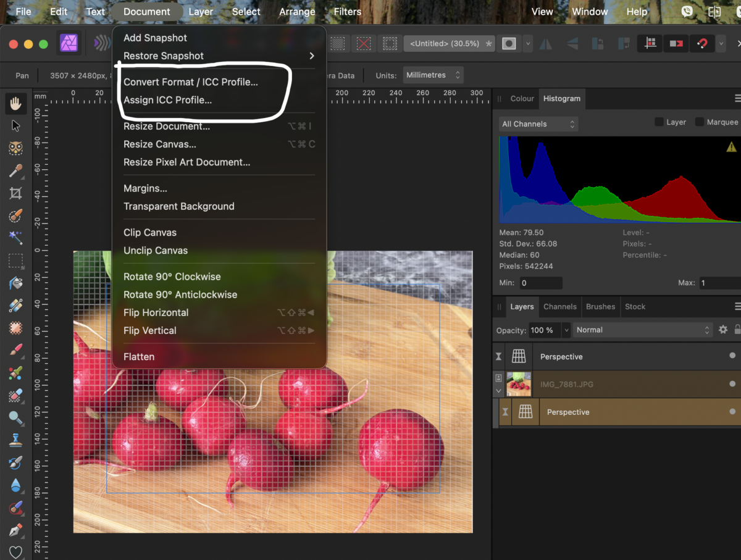This screenshot has width=741, height=560.
Task: Open the layer settings gear icon
Action: [723, 330]
